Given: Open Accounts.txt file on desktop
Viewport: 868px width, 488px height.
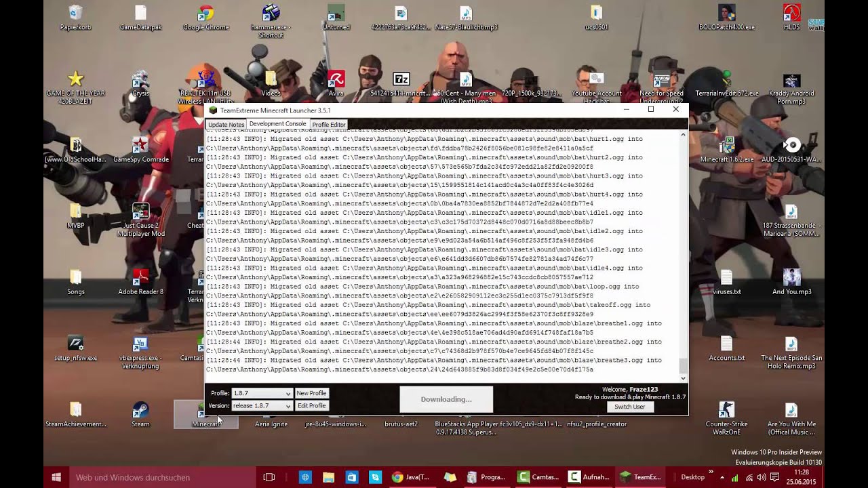Looking at the screenshot, I should click(x=726, y=347).
